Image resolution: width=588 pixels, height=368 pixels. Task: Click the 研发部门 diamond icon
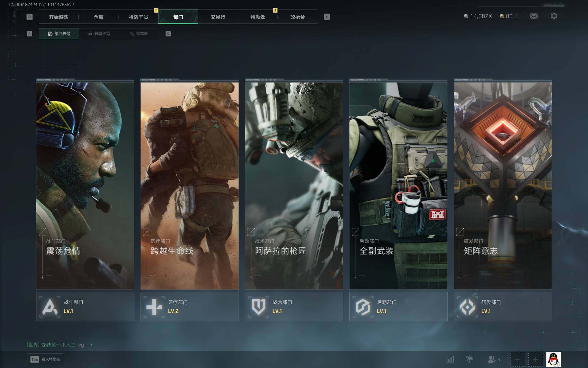pos(467,307)
